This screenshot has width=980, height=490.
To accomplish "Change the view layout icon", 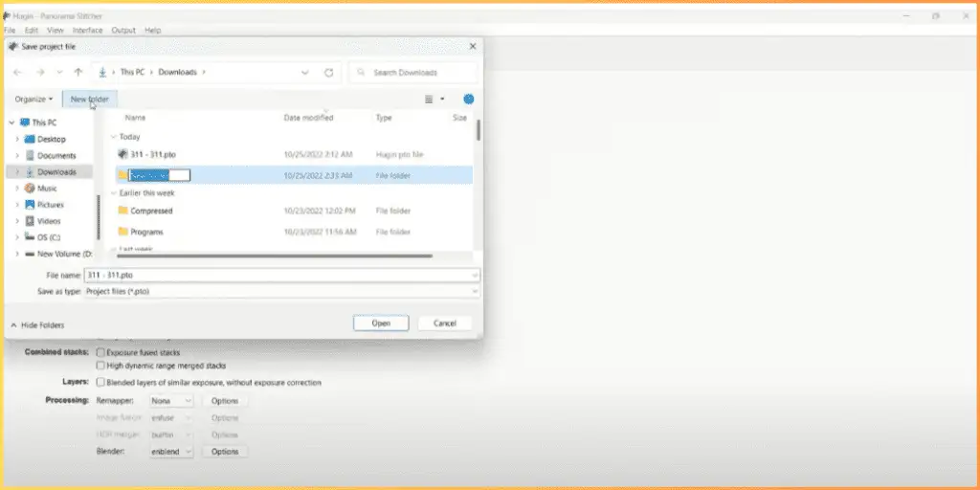I will click(x=430, y=99).
